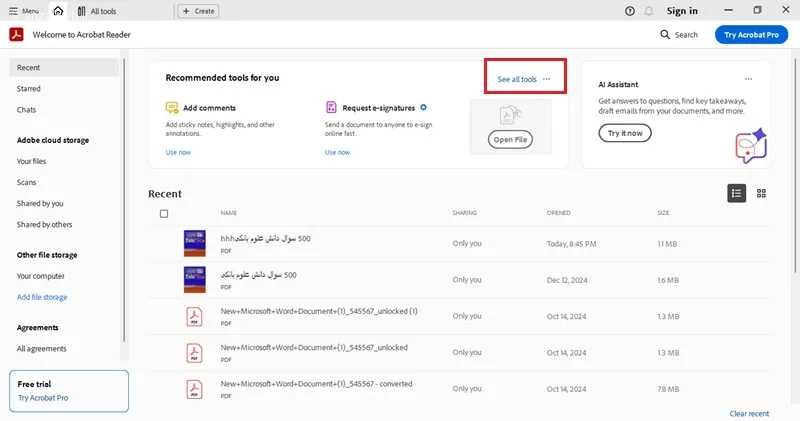Open All agreements in sidebar
Viewport: 800px width, 421px height.
click(x=41, y=349)
